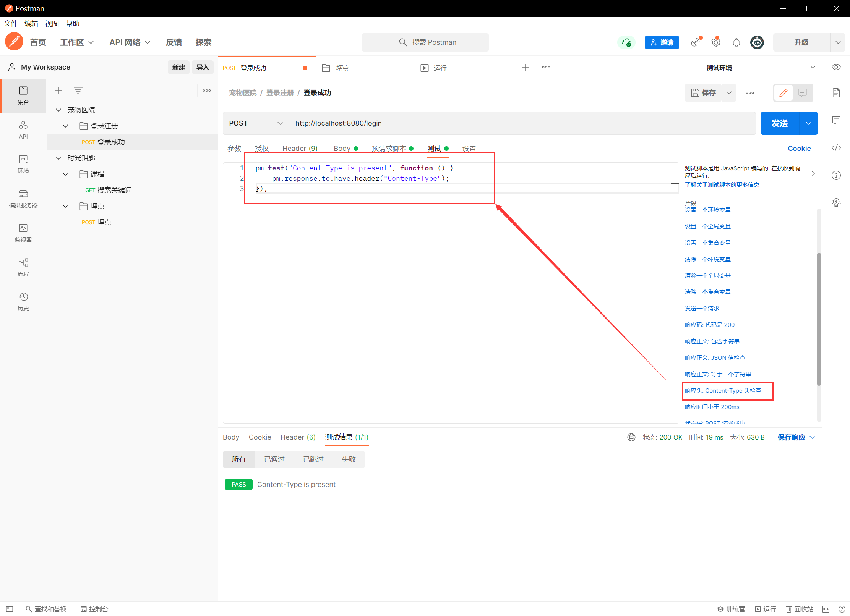The image size is (850, 616).
Task: Open the 编辑 menu
Action: [x=31, y=24]
